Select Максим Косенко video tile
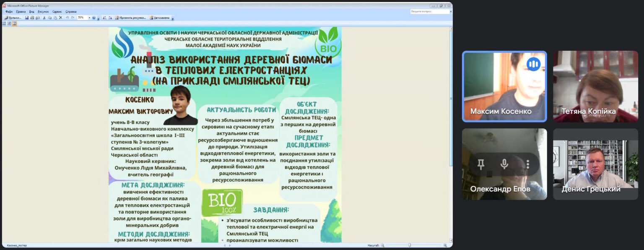The height and width of the screenshot is (250, 644). [x=504, y=86]
